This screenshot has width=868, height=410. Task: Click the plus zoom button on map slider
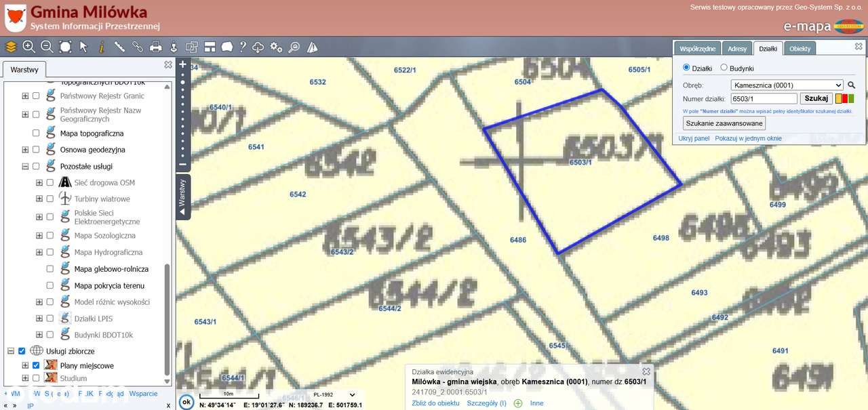pos(182,65)
